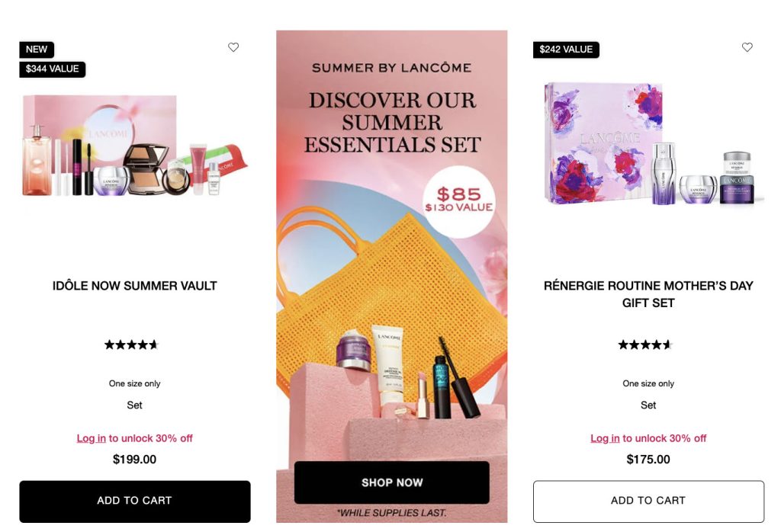Add Idôle Now Summer Vault to cart
This screenshot has width=781, height=532.
(135, 502)
